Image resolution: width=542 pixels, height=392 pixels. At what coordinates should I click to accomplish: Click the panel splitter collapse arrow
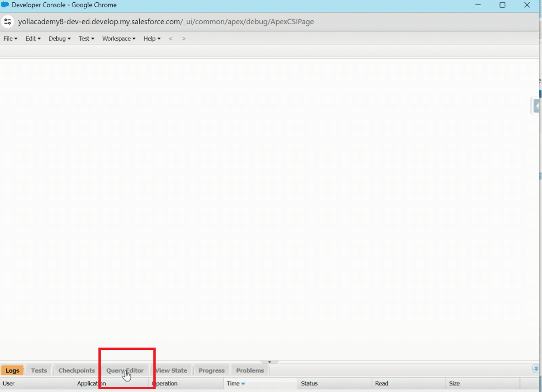[270, 362]
